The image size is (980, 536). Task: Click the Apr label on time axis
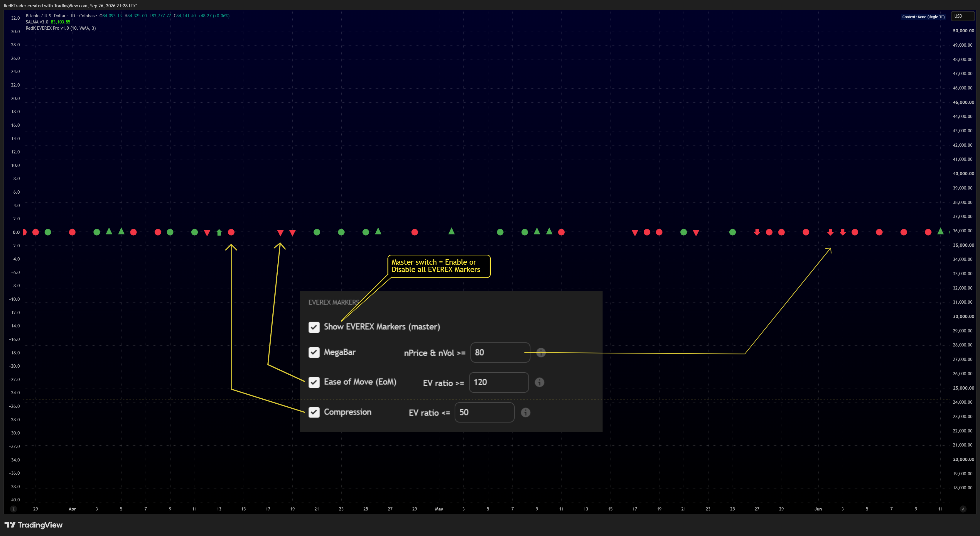point(72,509)
